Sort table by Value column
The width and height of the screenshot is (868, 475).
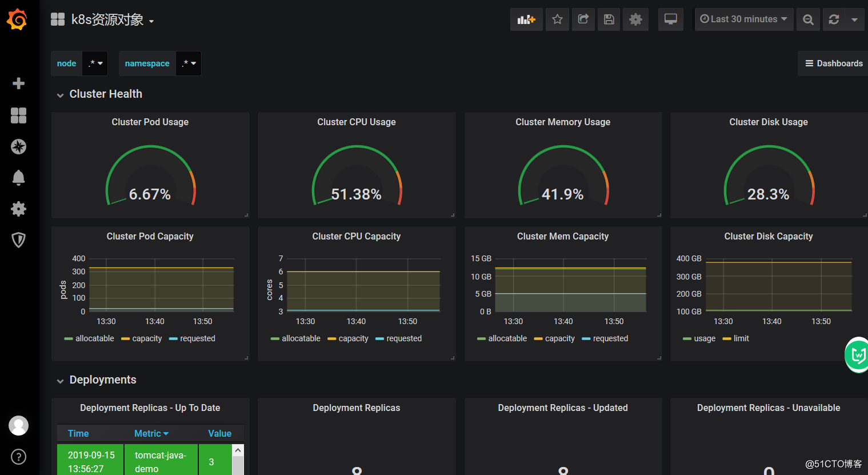pos(219,433)
